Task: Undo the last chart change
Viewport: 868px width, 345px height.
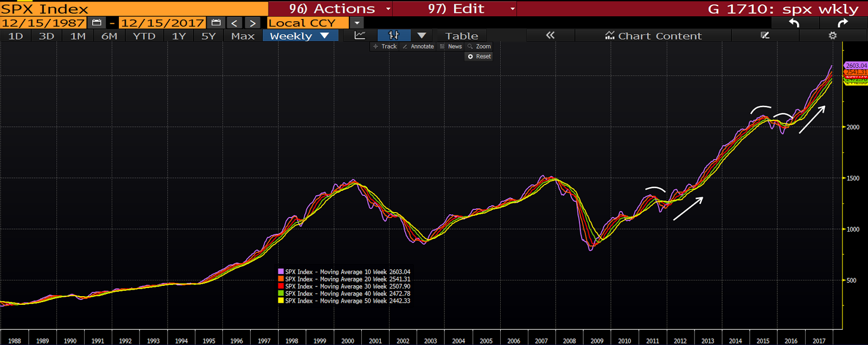Action: tap(794, 23)
